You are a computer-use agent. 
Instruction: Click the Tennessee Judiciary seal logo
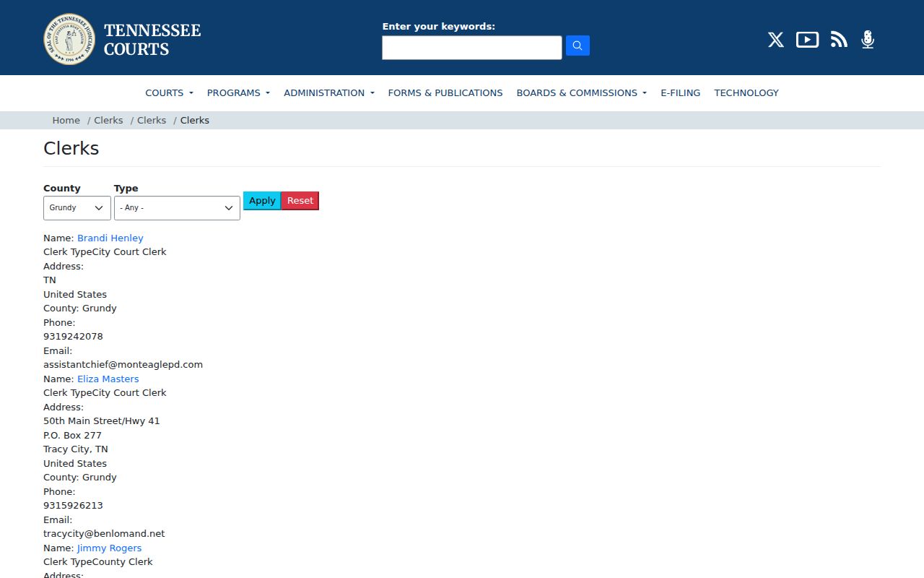pyautogui.click(x=69, y=39)
